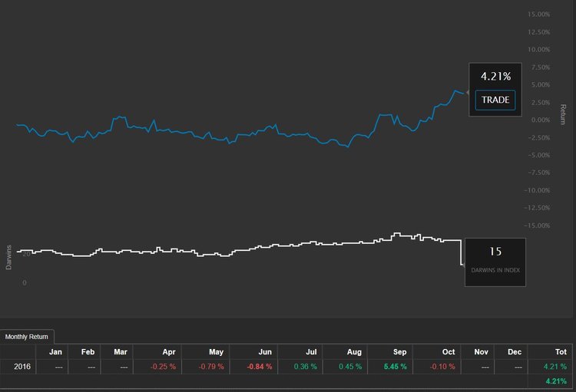The width and height of the screenshot is (576, 392).
Task: Click the Jul 0.36 % cell
Action: coord(300,367)
